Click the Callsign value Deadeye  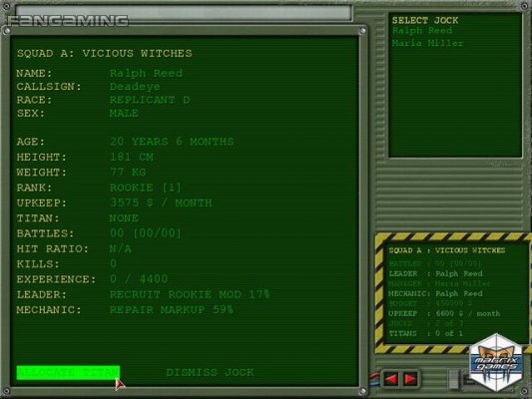tap(135, 87)
